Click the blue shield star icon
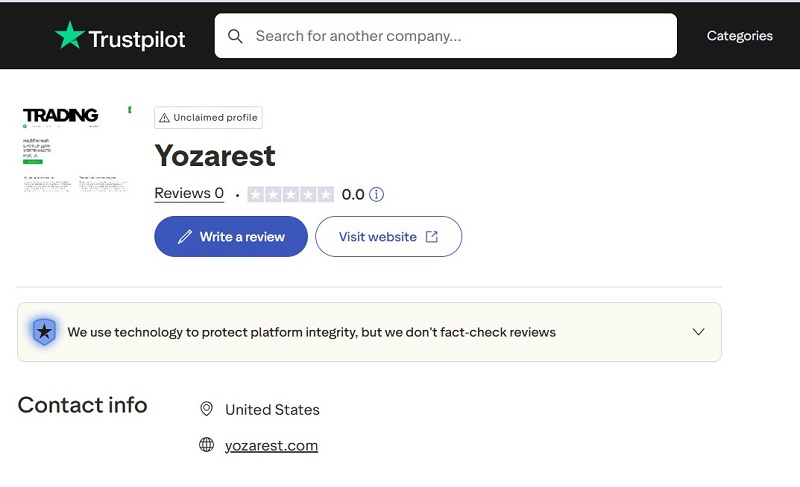This screenshot has width=800, height=487. [43, 332]
